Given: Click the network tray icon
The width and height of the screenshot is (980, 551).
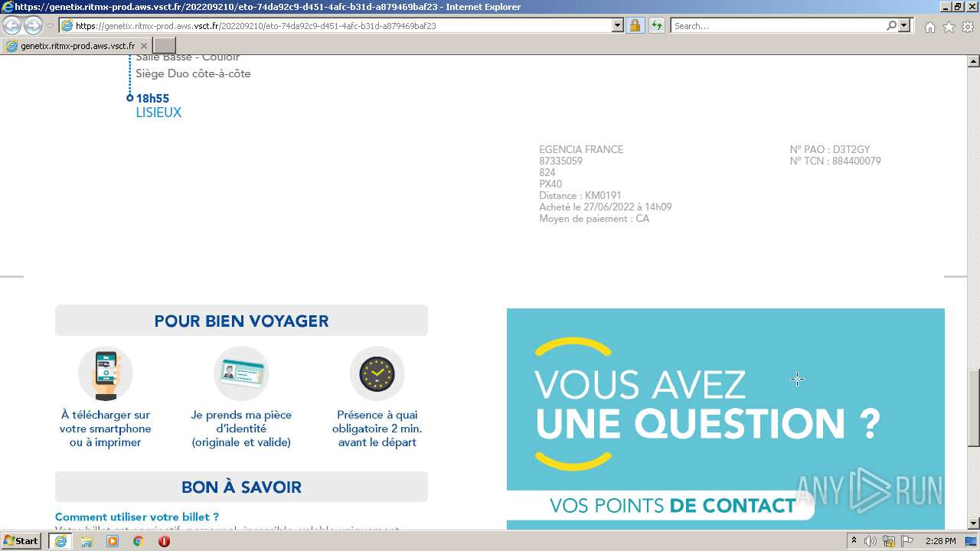Looking at the screenshot, I should pyautogui.click(x=889, y=541).
